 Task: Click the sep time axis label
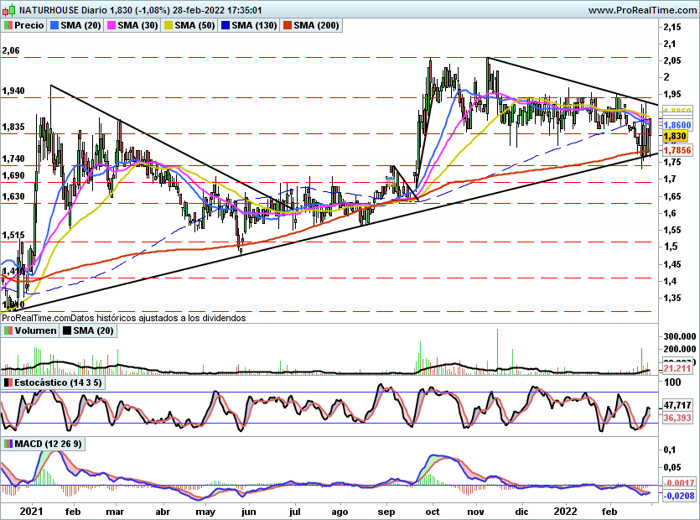(386, 512)
